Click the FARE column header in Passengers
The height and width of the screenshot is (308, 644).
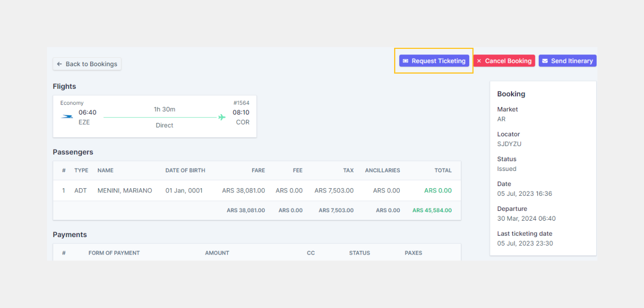(x=258, y=170)
